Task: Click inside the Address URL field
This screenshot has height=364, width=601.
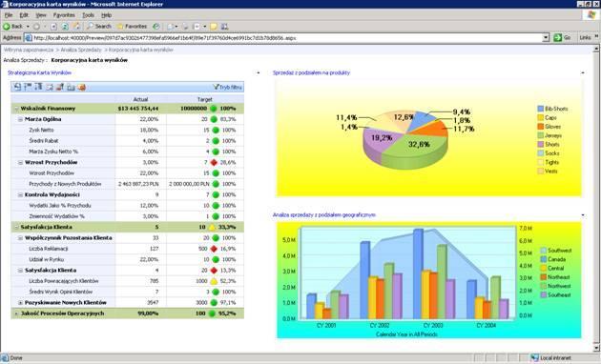Action: pyautogui.click(x=287, y=38)
